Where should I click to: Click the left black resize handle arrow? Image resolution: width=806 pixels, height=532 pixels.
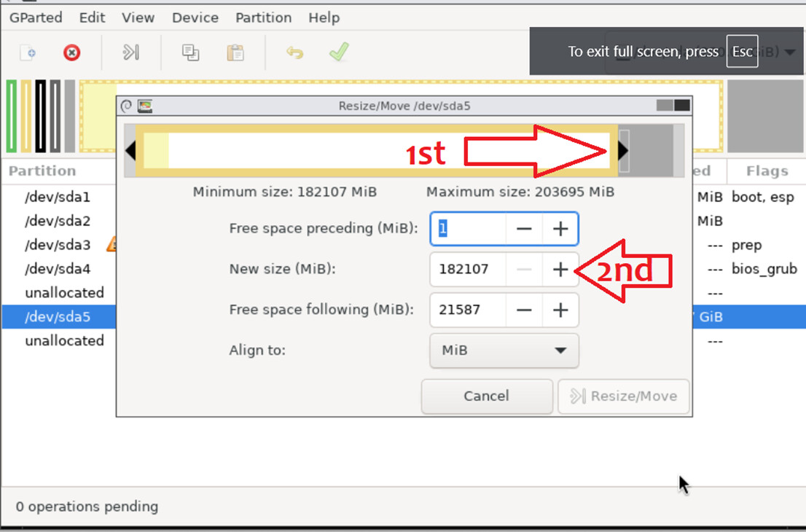(130, 151)
